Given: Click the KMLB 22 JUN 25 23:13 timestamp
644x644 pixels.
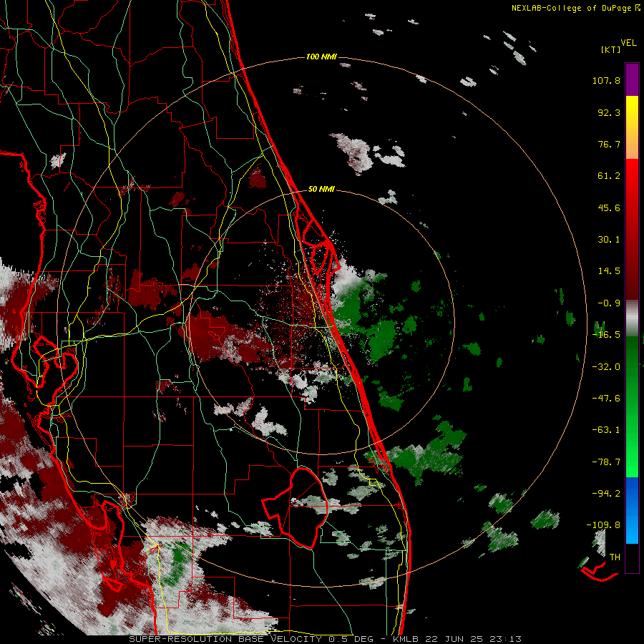Looking at the screenshot, I should (457, 639).
